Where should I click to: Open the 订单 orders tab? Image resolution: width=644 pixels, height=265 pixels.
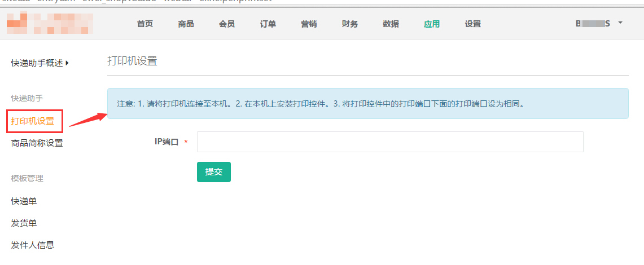pyautogui.click(x=268, y=24)
